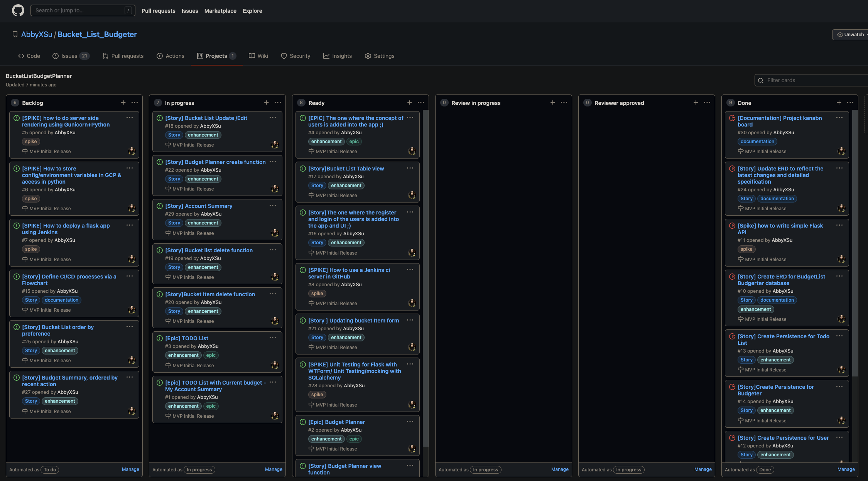Open card menu for Account Summary story

coord(273,206)
